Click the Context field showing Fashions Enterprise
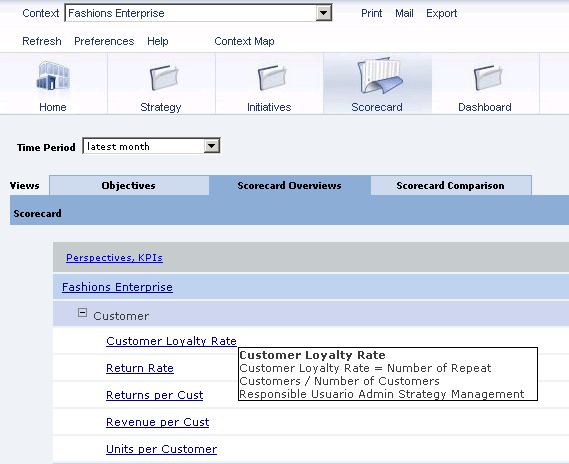 point(198,13)
